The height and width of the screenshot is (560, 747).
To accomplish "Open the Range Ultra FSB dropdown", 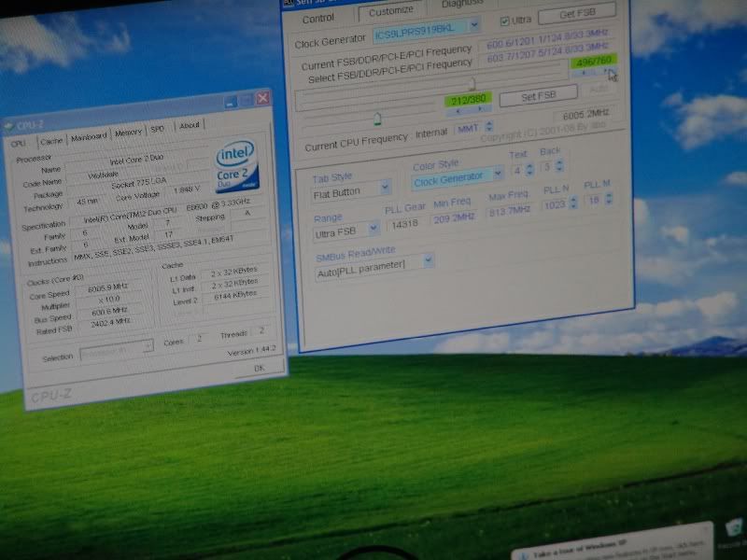I will click(x=373, y=228).
